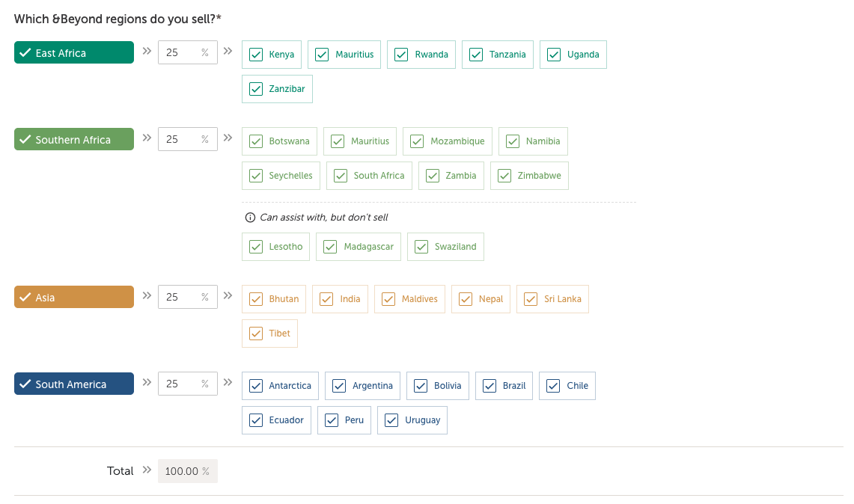Click the info icon beside 'Can assist with'
854x504 pixels.
tap(250, 218)
